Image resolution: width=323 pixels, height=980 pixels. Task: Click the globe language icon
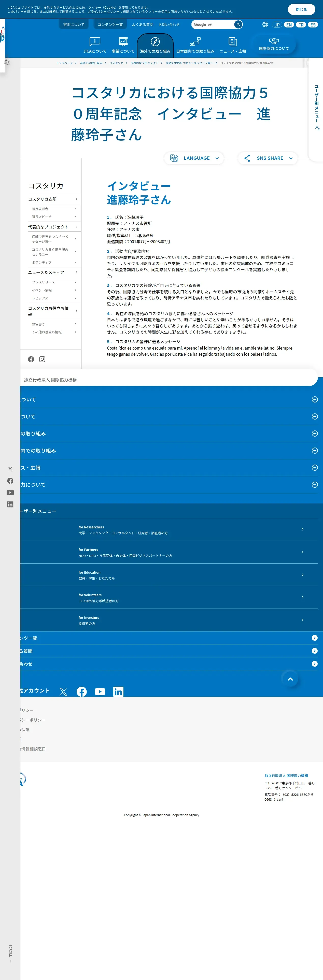[x=265, y=24]
